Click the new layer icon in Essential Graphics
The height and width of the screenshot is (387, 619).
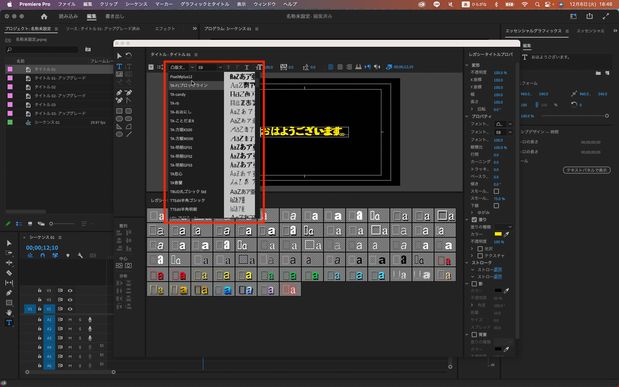[x=607, y=73]
